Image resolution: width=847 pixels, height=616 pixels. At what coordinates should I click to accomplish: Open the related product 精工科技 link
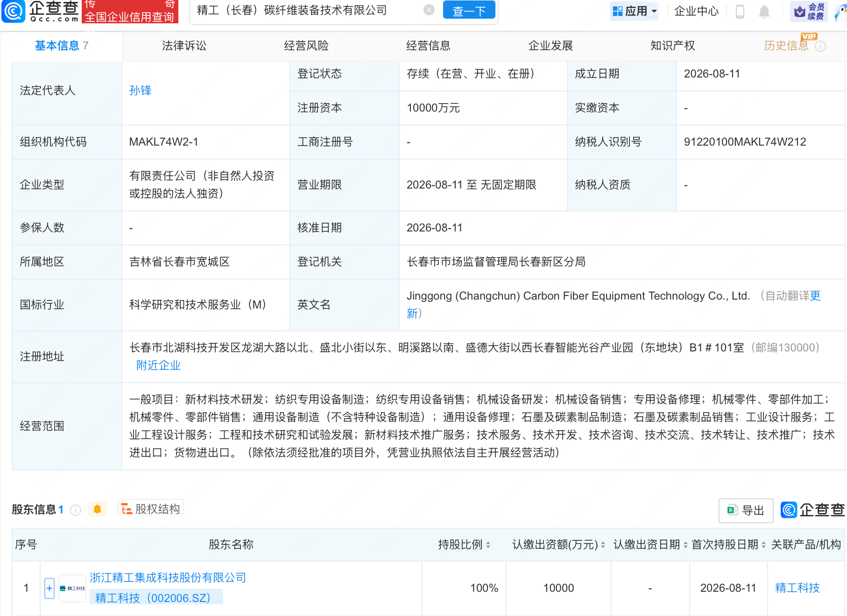pos(797,588)
